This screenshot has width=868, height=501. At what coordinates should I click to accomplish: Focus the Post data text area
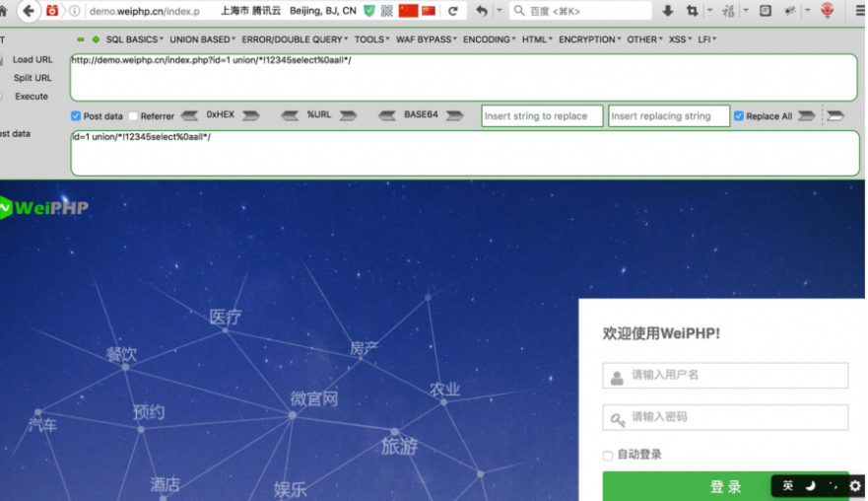click(x=465, y=154)
